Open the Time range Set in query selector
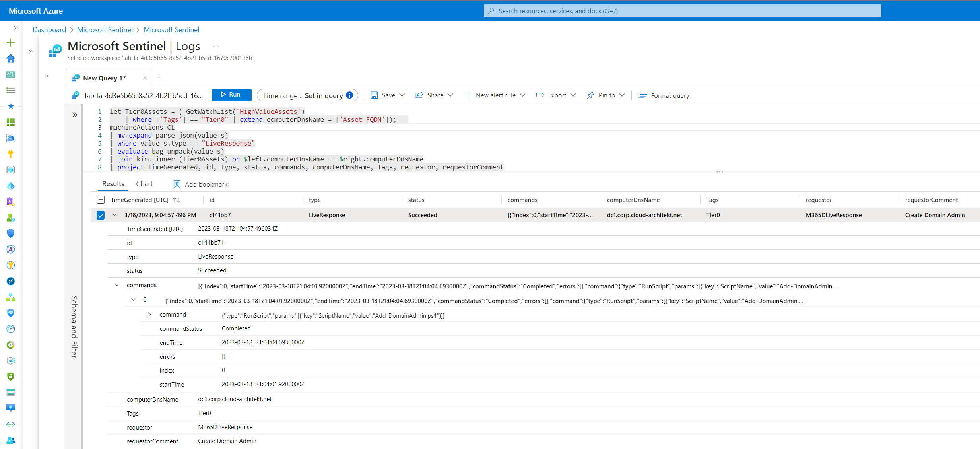This screenshot has width=980, height=449. coord(307,95)
